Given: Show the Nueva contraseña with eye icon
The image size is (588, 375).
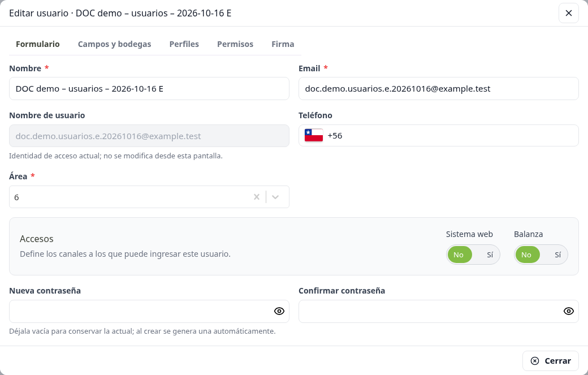Looking at the screenshot, I should (x=279, y=311).
